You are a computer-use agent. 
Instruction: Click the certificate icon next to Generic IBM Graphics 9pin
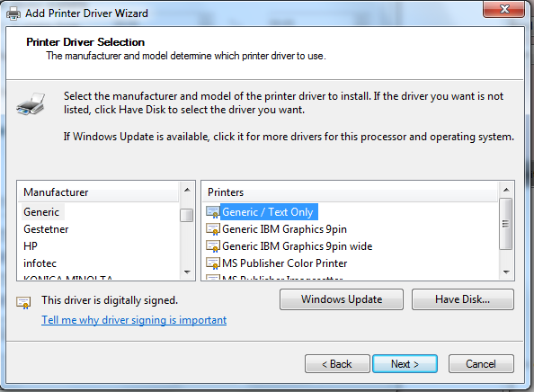pos(213,229)
